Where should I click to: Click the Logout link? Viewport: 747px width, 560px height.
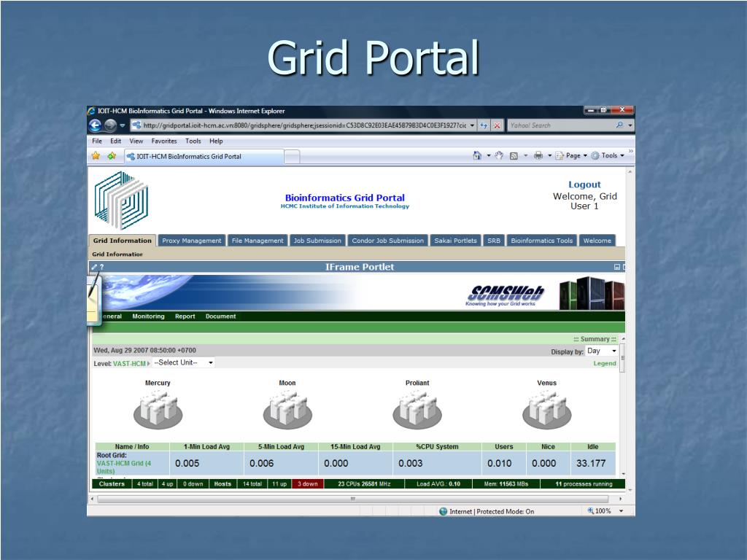(x=584, y=184)
